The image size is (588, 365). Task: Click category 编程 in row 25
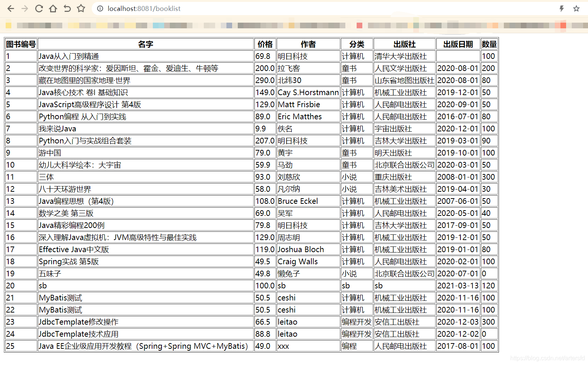pos(349,346)
